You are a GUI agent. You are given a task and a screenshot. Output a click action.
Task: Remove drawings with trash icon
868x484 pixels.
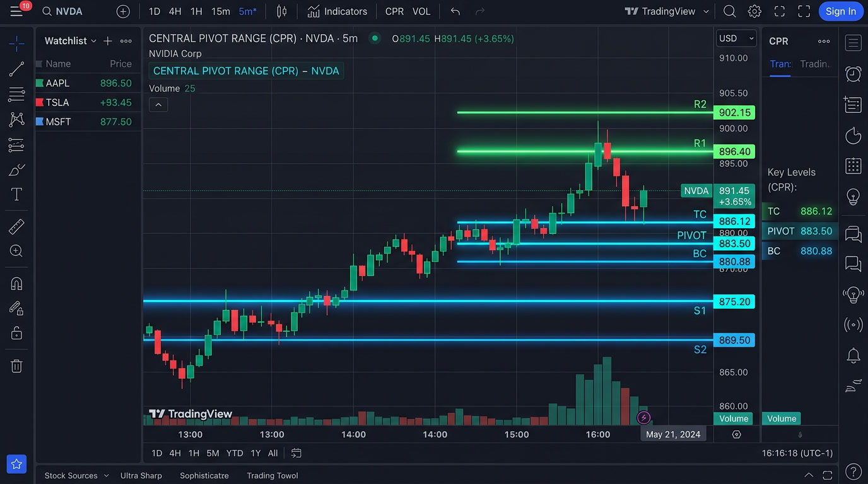pyautogui.click(x=16, y=366)
